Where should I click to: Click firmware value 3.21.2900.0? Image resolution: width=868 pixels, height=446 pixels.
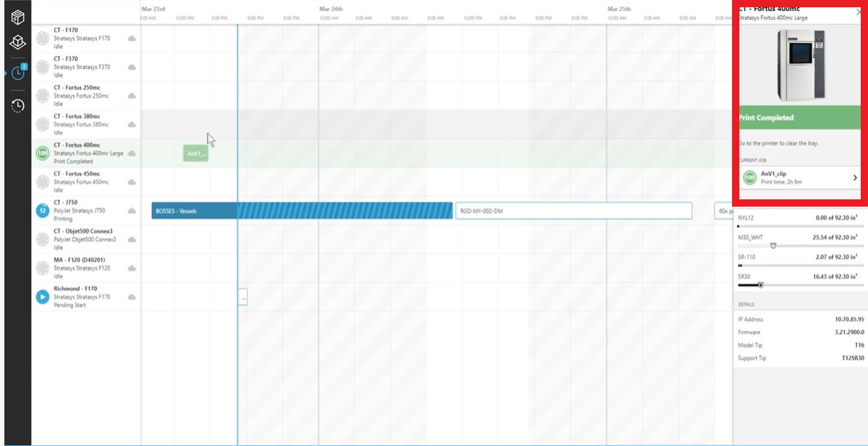(x=849, y=332)
